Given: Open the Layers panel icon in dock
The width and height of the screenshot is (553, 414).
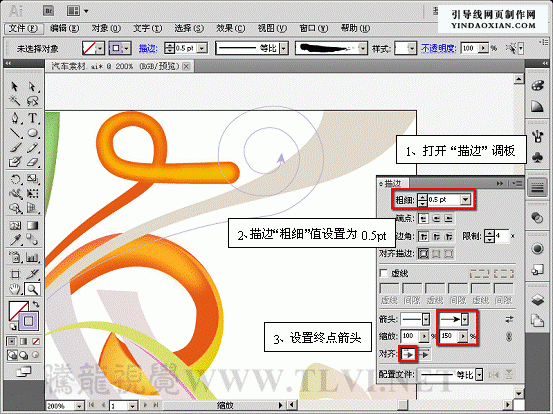Looking at the screenshot, I should point(537,300).
